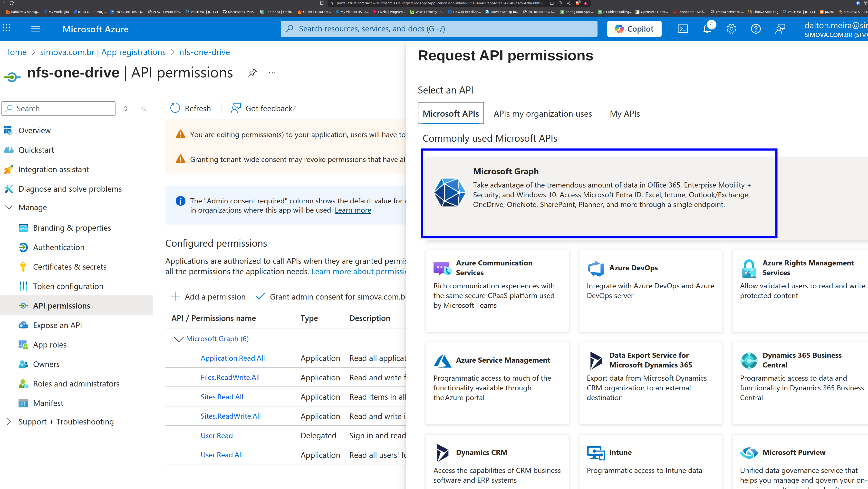Pin the API permissions blade

(x=252, y=73)
